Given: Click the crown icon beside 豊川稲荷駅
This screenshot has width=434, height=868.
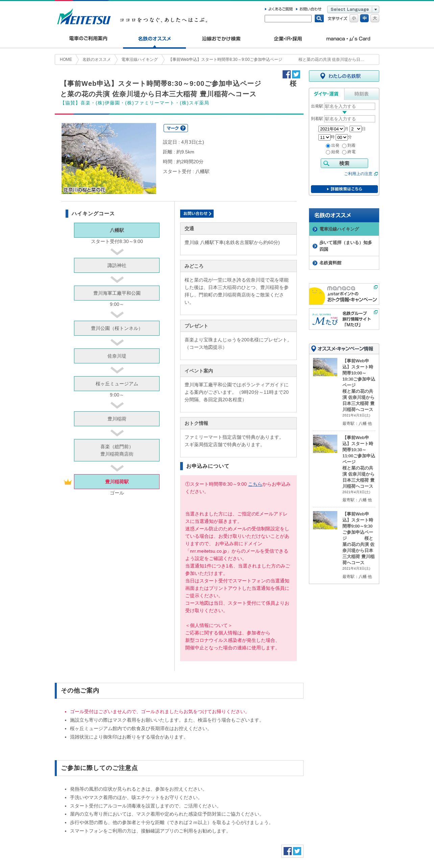Looking at the screenshot, I should pyautogui.click(x=68, y=482).
